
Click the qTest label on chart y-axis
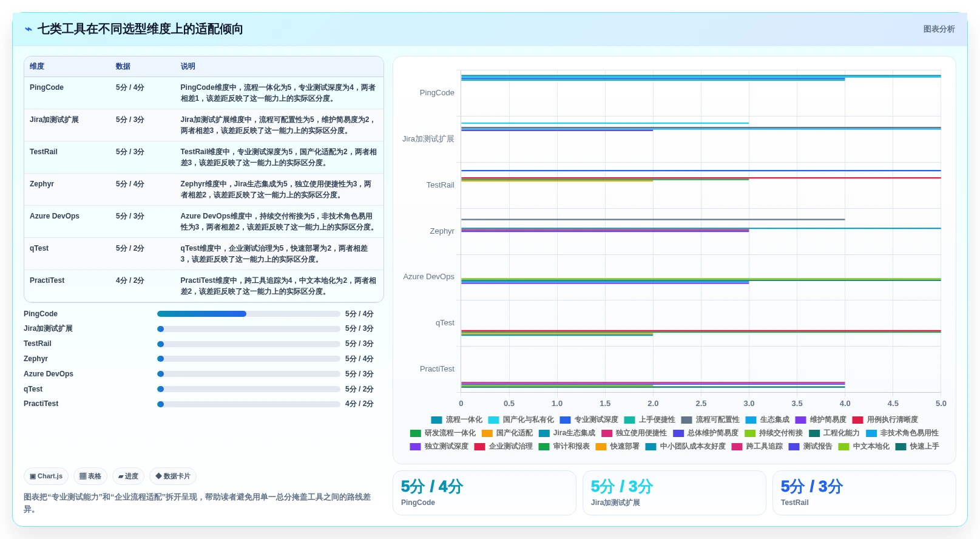pos(445,323)
